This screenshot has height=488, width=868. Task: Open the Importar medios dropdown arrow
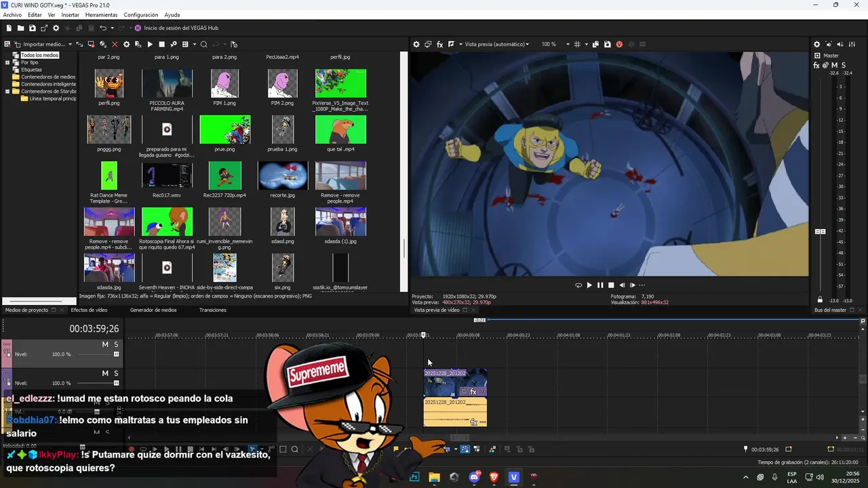click(69, 44)
